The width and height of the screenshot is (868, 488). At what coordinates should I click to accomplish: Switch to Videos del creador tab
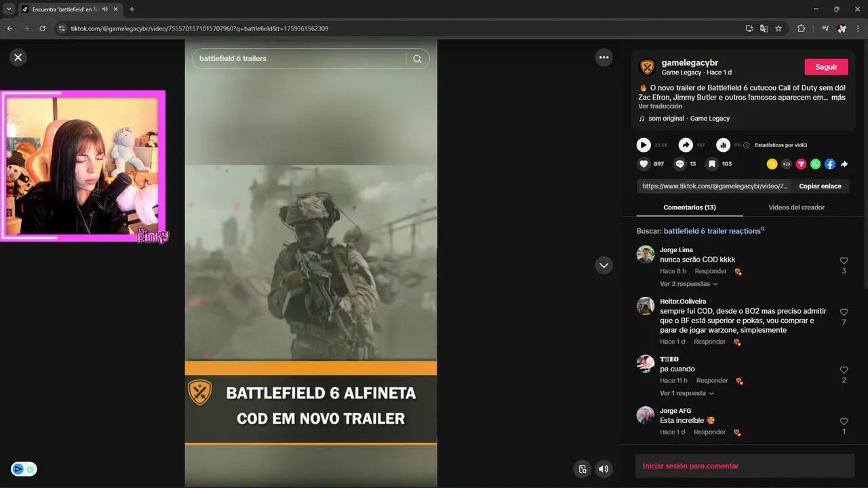click(796, 207)
